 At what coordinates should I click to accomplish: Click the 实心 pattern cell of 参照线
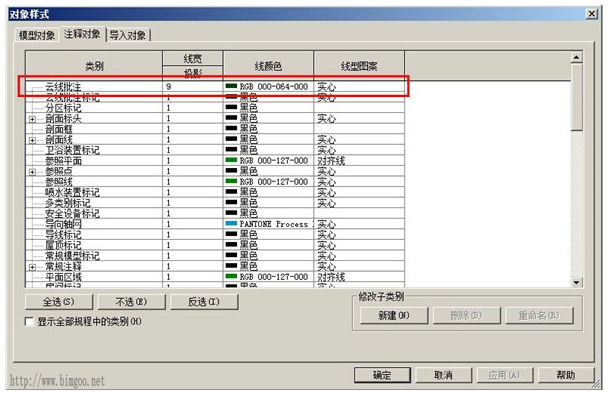coord(359,182)
